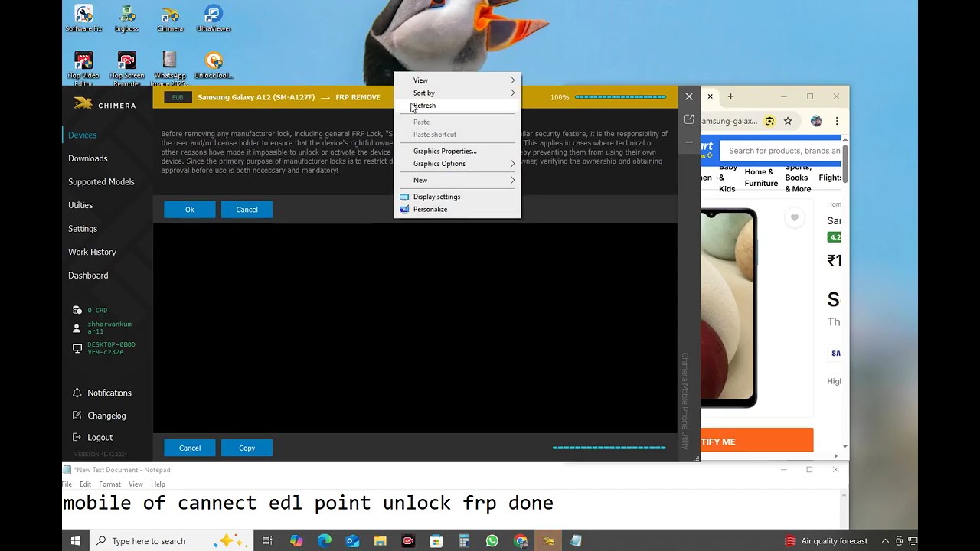980x551 pixels.
Task: Open Dashboard in the Chimera sidebar
Action: click(x=88, y=275)
